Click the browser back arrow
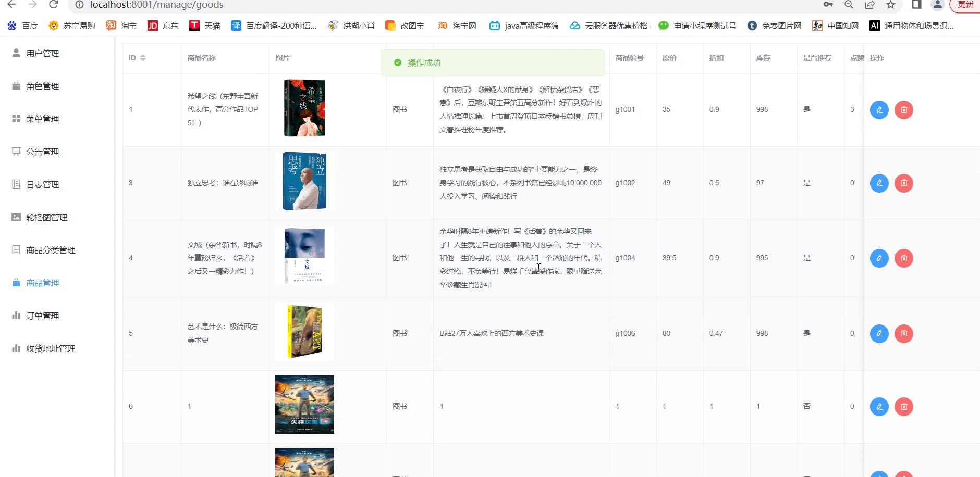The height and width of the screenshot is (477, 980). (x=11, y=5)
